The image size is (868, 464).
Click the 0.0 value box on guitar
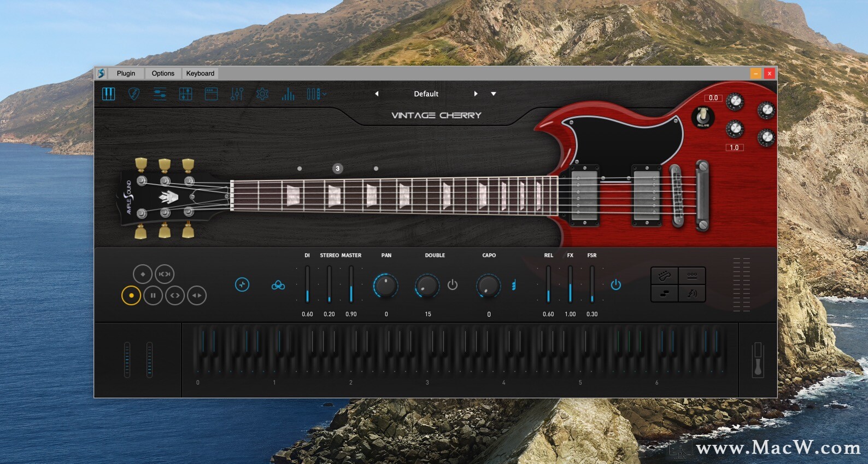(x=713, y=98)
